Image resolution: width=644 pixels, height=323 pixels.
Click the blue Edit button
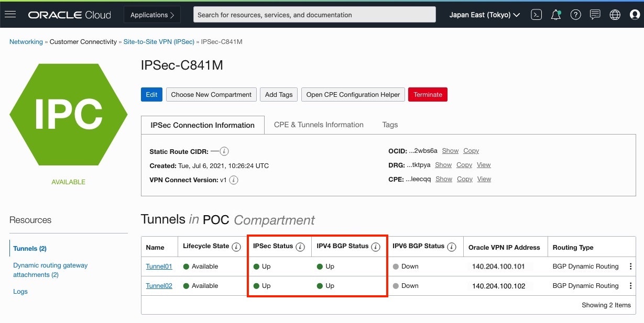tap(151, 94)
